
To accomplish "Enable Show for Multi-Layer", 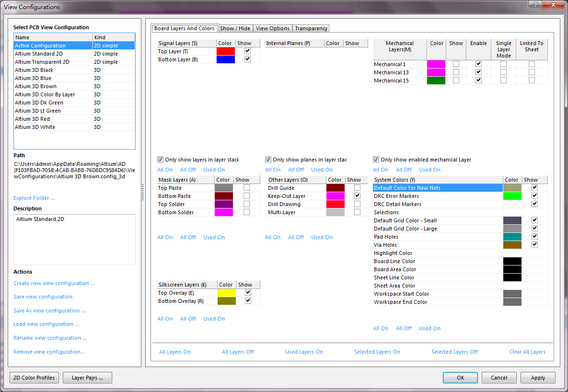I will point(357,212).
